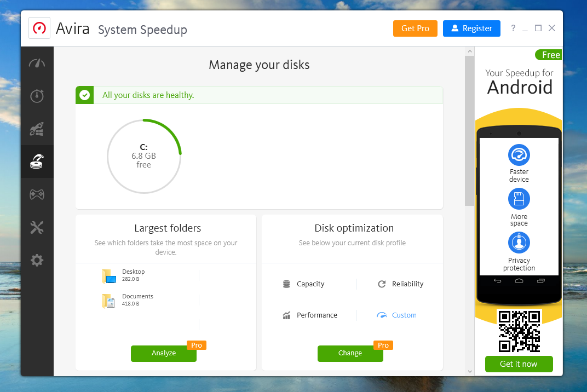Click the Get it now button
This screenshot has width=587, height=392.
click(x=519, y=364)
